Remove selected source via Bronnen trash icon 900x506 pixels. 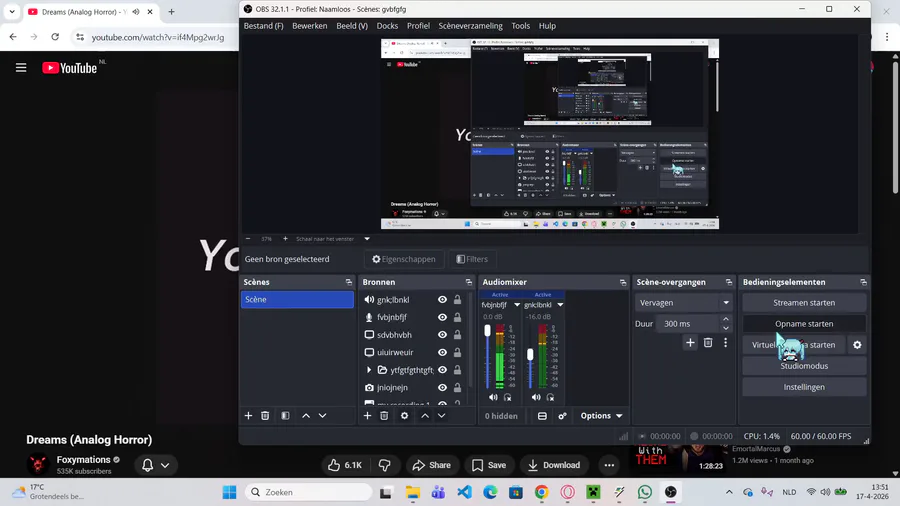[384, 415]
